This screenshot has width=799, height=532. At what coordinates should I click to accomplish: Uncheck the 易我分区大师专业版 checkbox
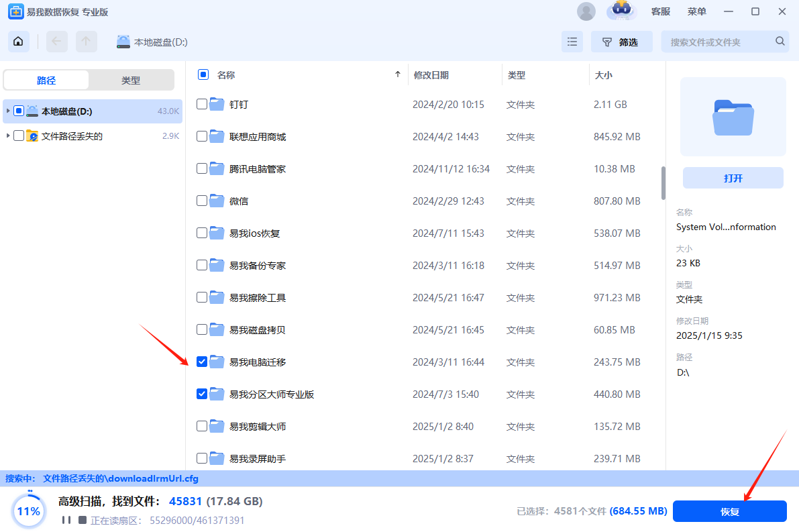(x=202, y=394)
